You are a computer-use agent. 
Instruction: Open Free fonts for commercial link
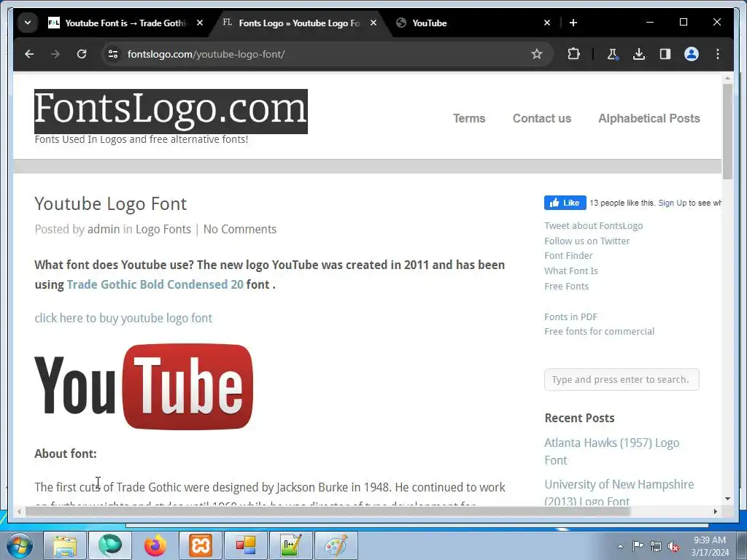pyautogui.click(x=599, y=332)
